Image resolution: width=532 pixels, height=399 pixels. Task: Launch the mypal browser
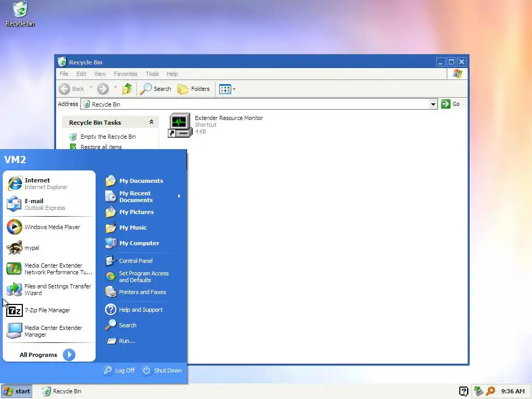coord(49,248)
